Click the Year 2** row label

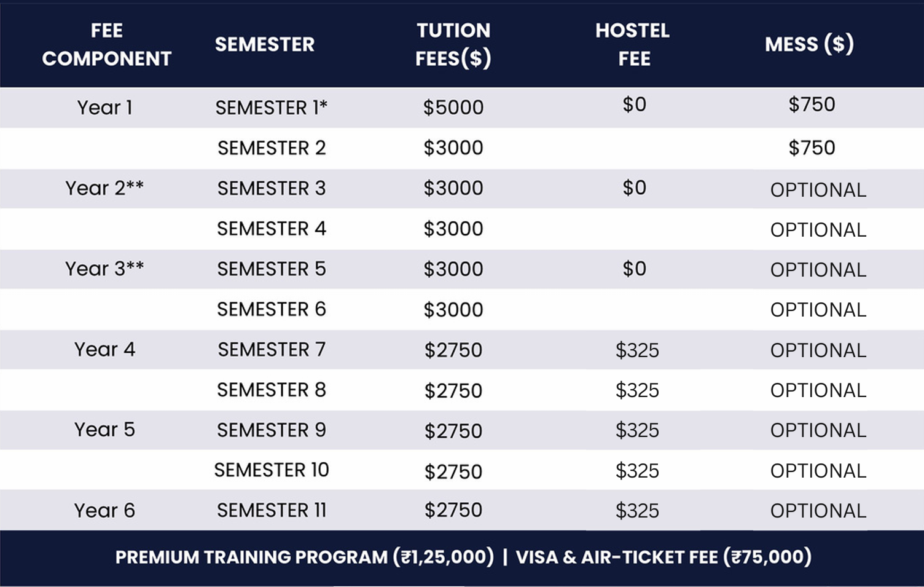(104, 187)
